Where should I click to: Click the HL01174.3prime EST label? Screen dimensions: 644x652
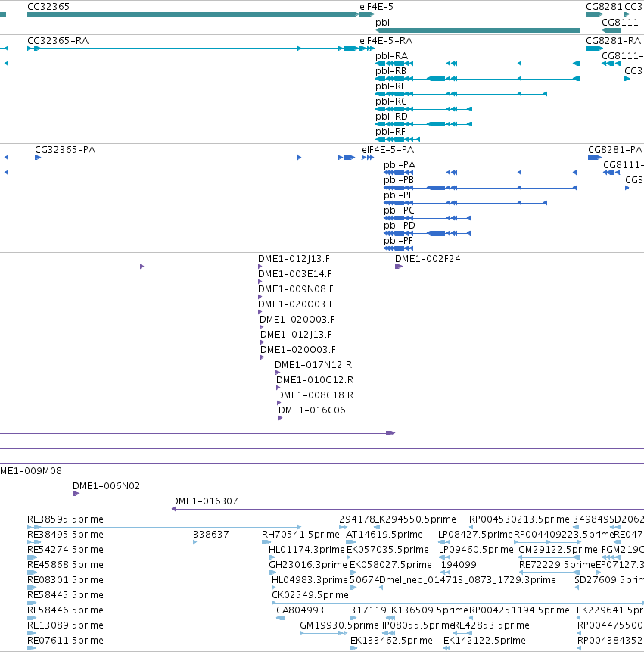click(306, 550)
